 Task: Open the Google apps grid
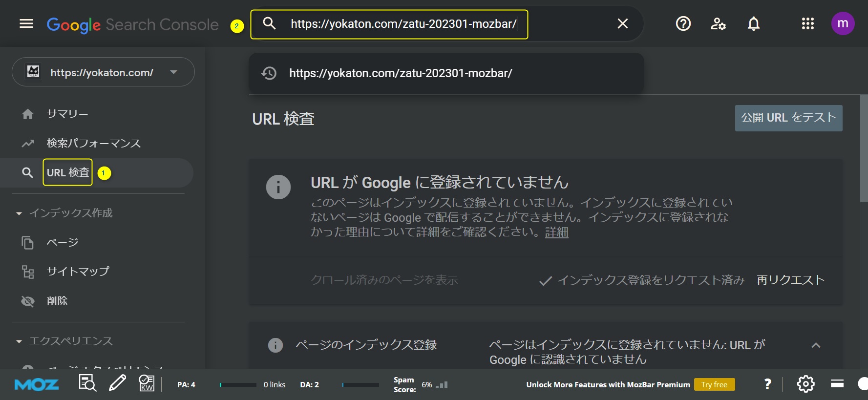point(807,23)
